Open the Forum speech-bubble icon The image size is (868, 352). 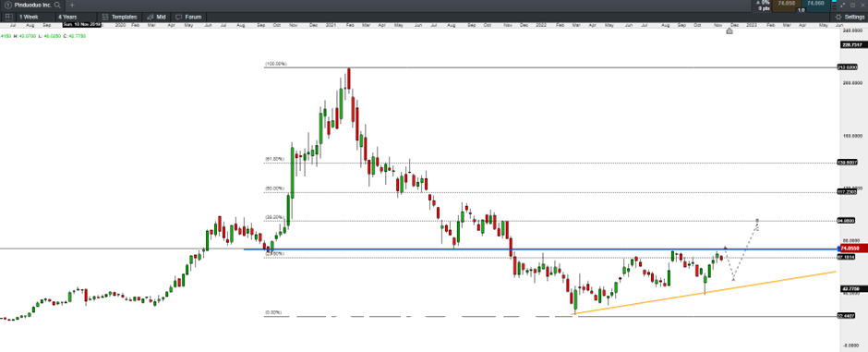point(179,17)
